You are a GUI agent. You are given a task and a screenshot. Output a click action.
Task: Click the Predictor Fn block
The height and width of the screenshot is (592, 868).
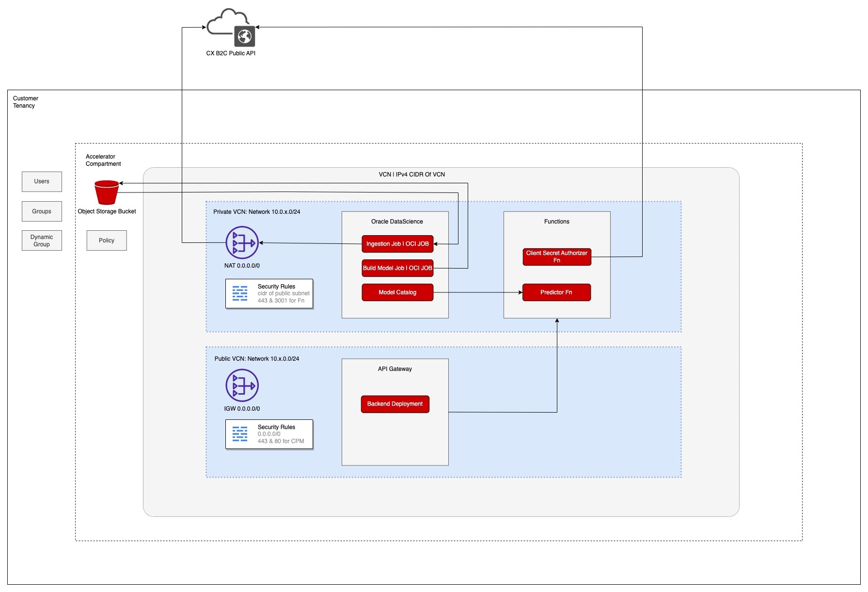pyautogui.click(x=556, y=292)
